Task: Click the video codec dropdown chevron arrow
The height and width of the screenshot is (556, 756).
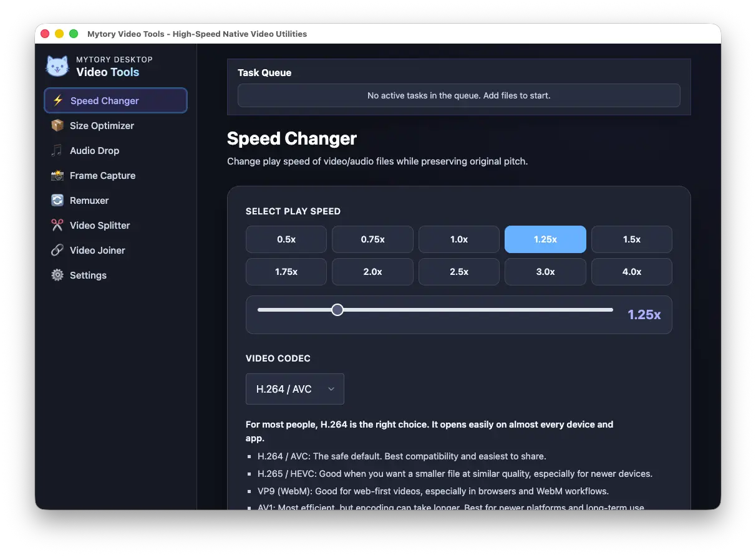Action: 331,389
